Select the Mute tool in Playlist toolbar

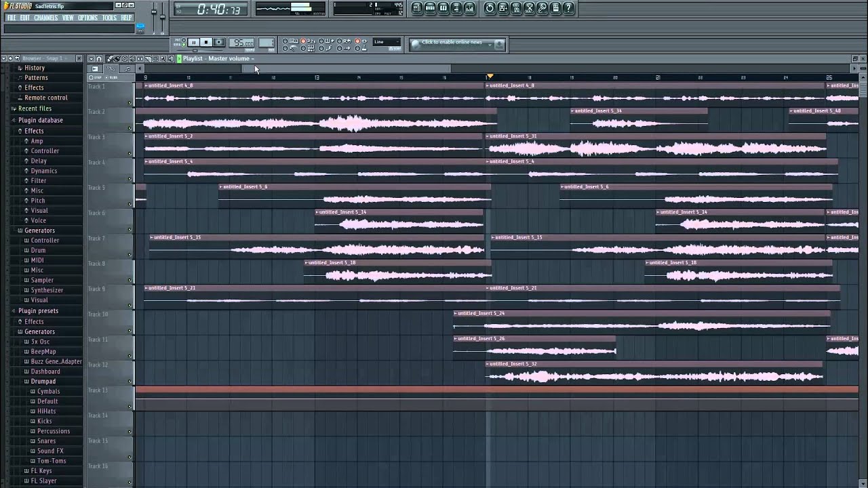point(132,59)
